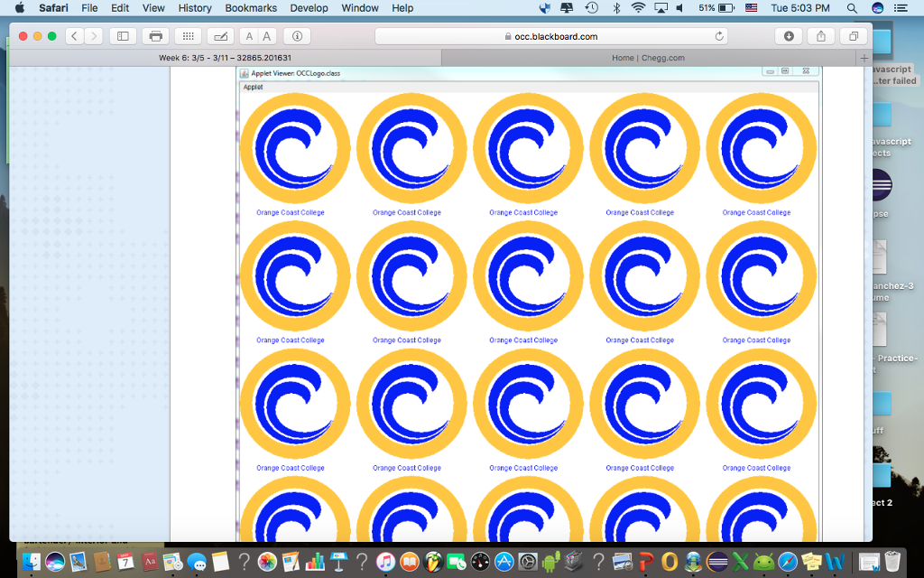Screen dimensions: 924x578
Task: Open a new Safari tab
Action: pos(864,57)
